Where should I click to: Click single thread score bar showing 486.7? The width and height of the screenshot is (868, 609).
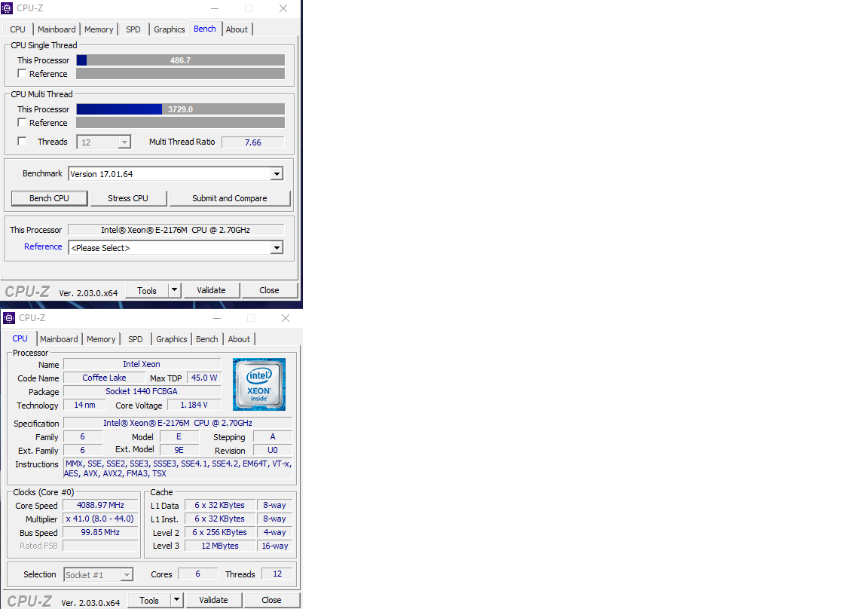(x=181, y=60)
